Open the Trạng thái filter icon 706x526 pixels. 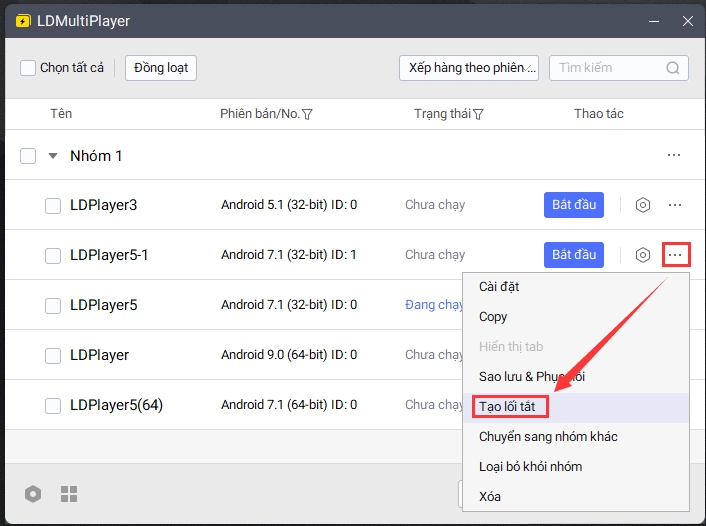478,115
